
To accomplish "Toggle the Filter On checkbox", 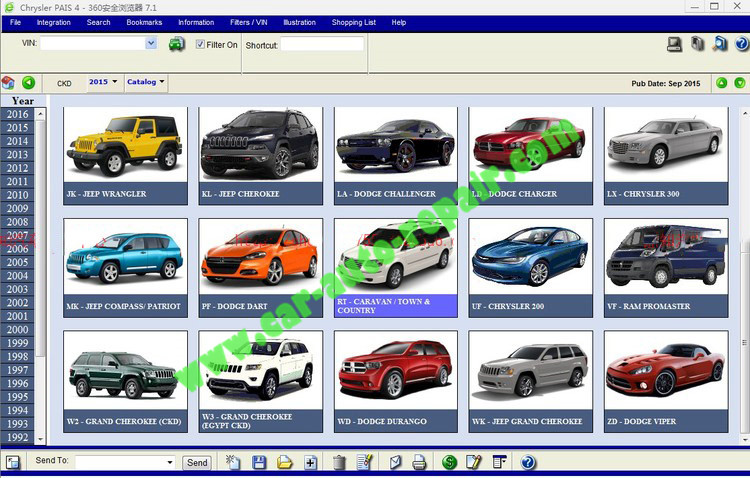I will [x=200, y=44].
